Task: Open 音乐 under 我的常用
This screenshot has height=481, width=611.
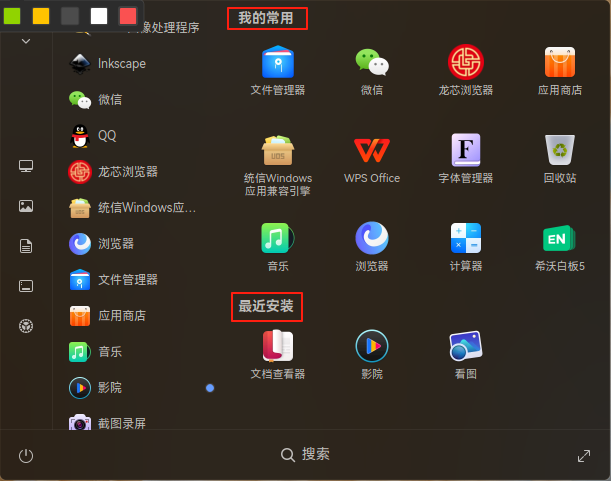Action: tap(278, 247)
